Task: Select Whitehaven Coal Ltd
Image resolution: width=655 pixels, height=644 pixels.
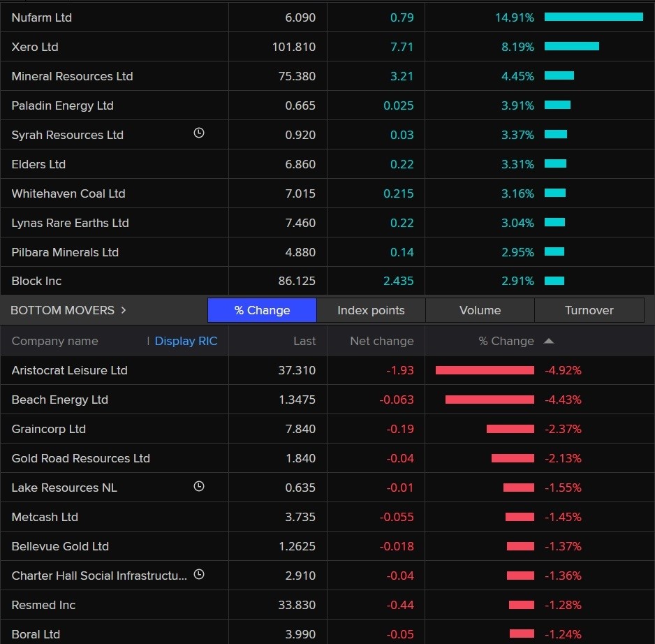Action: 68,193
